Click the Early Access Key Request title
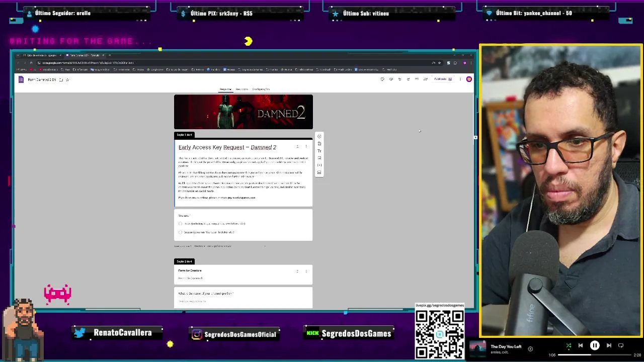This screenshot has height=362, width=644. click(x=227, y=147)
